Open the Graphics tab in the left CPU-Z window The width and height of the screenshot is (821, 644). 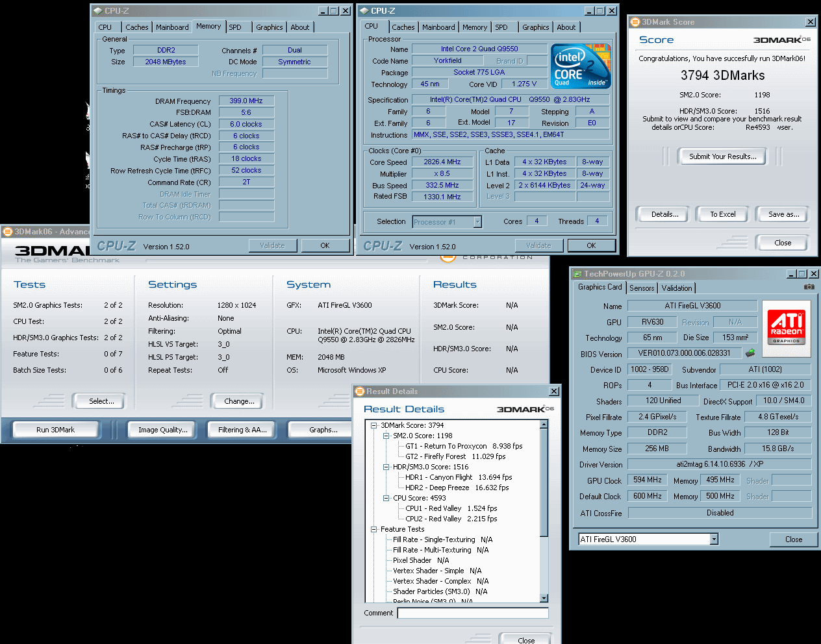point(270,27)
